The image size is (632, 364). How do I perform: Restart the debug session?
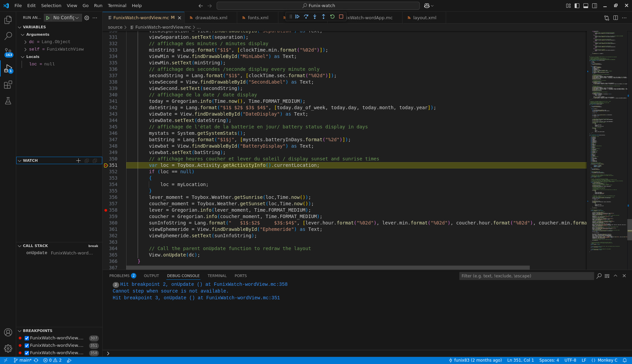[x=332, y=17]
